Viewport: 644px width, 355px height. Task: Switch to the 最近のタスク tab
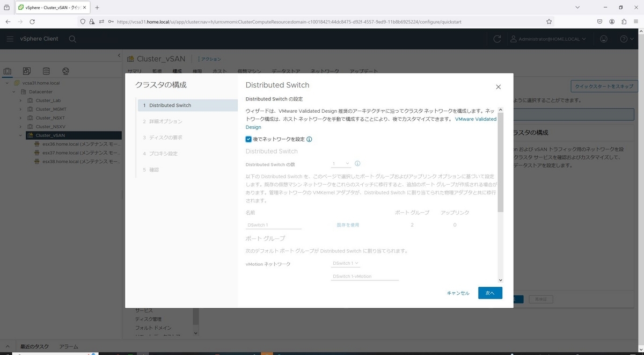click(34, 346)
